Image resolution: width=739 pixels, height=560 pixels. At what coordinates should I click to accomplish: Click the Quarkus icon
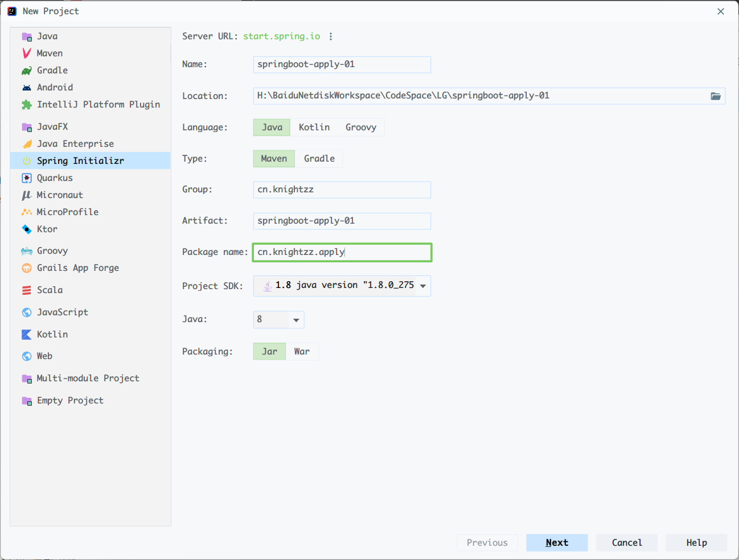(x=27, y=178)
